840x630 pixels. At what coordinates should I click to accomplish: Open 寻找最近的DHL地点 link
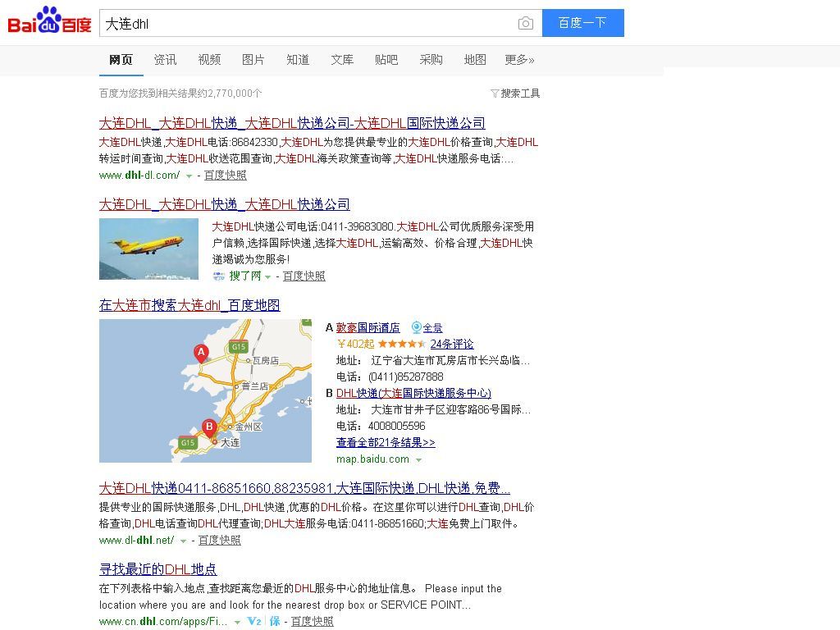tap(158, 569)
